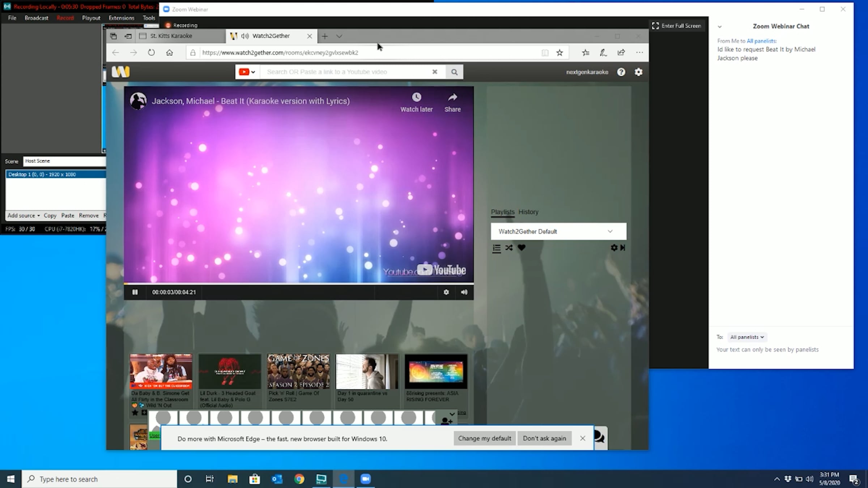Toggle Enter Full Screen in Zoom

coord(676,26)
